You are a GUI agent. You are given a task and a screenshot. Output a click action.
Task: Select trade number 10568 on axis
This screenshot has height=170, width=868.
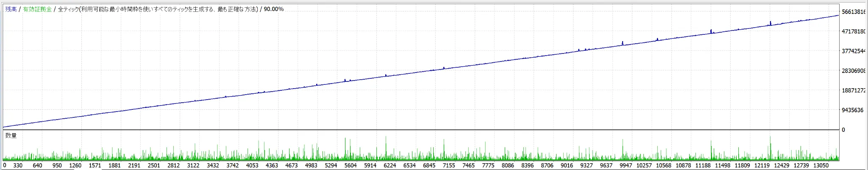pos(663,165)
